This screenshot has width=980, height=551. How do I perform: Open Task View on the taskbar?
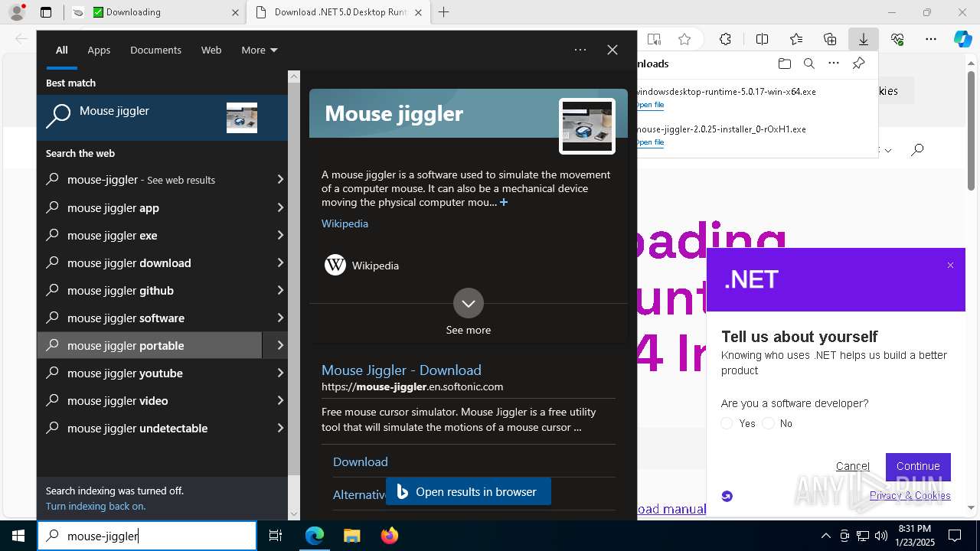(276, 536)
